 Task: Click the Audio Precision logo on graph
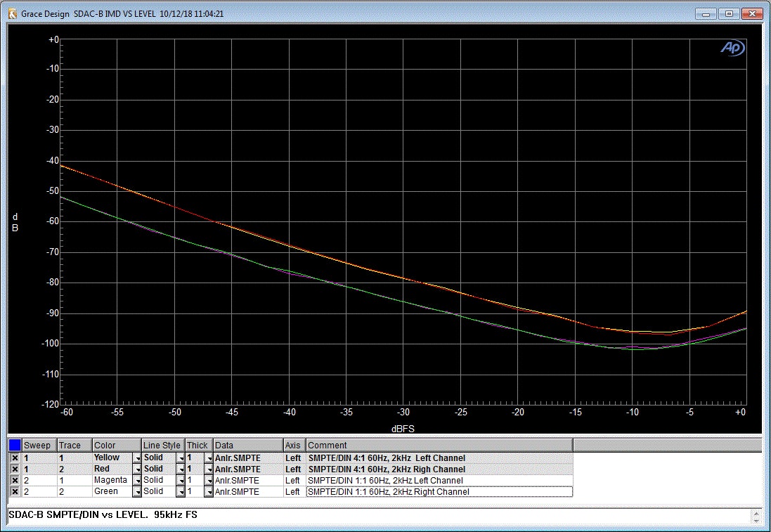tap(732, 48)
